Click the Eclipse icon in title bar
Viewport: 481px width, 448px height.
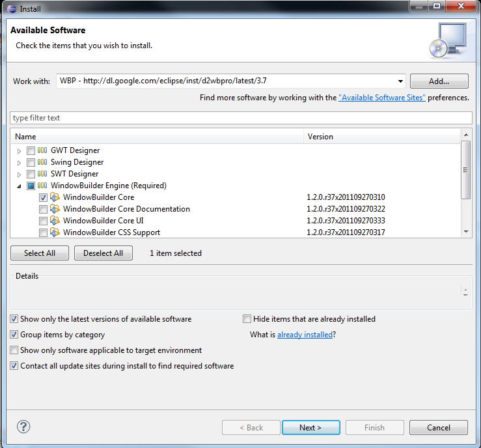(x=12, y=9)
